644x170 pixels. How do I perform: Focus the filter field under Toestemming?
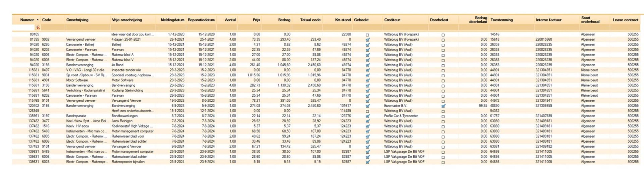pyautogui.click(x=511, y=27)
